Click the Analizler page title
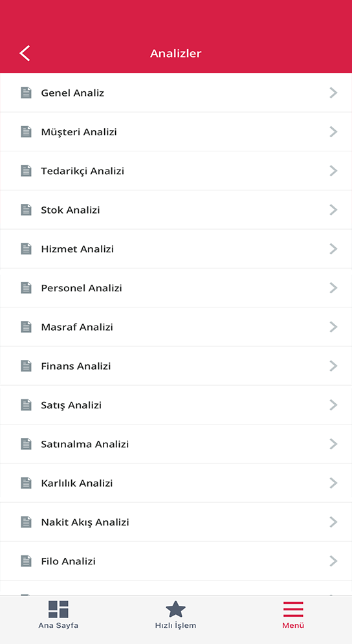Screen dimensions: 352x644 tap(176, 53)
